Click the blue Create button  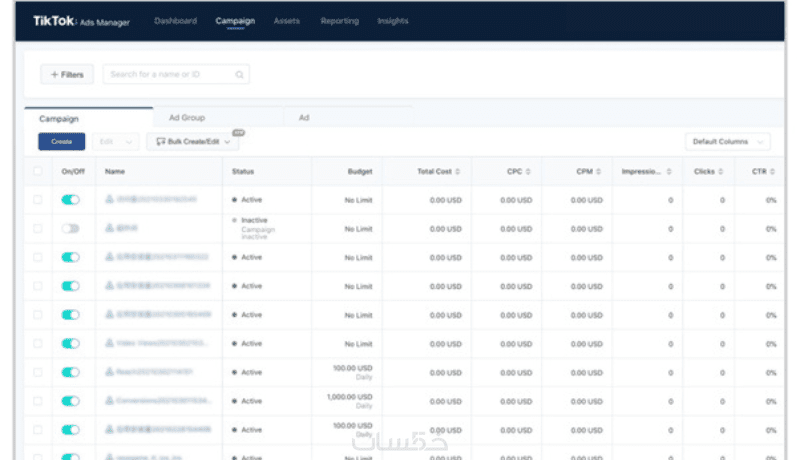tap(62, 142)
